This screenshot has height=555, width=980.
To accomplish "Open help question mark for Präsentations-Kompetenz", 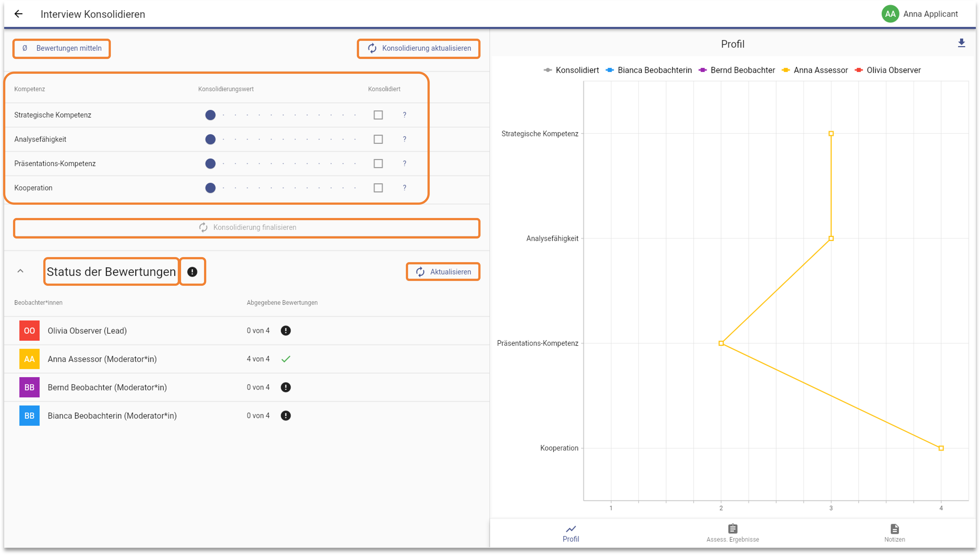I will pyautogui.click(x=405, y=163).
